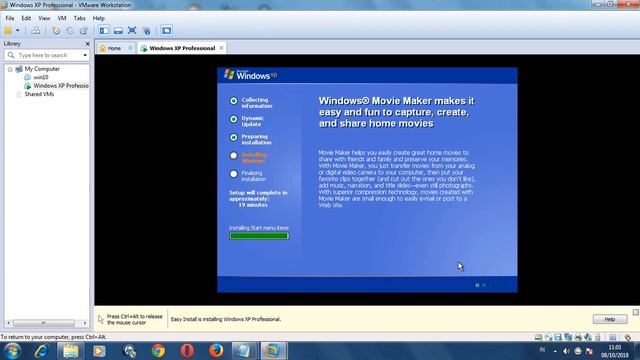Click the hard disk device status icon
This screenshot has width=640, height=360.
coord(538,338)
